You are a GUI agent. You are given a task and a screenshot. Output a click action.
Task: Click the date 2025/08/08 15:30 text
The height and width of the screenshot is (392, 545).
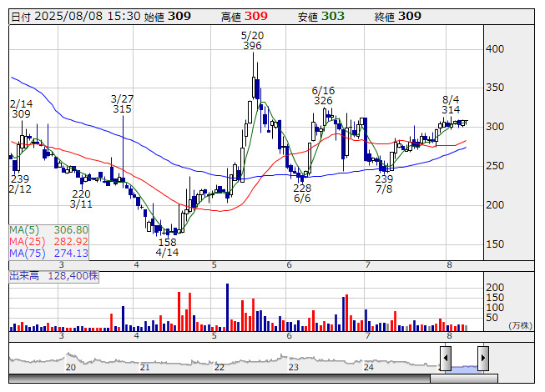pos(88,17)
